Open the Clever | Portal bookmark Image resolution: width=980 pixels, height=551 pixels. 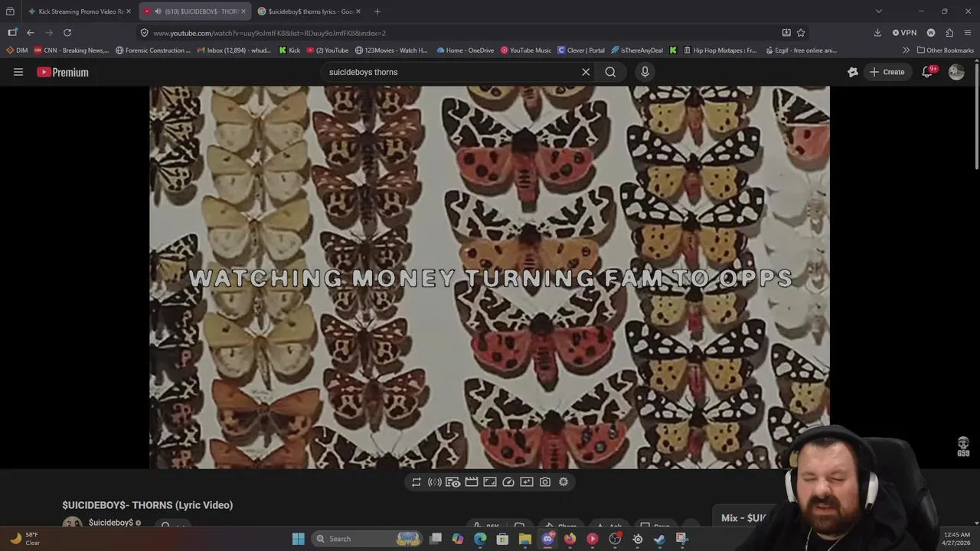pos(581,51)
